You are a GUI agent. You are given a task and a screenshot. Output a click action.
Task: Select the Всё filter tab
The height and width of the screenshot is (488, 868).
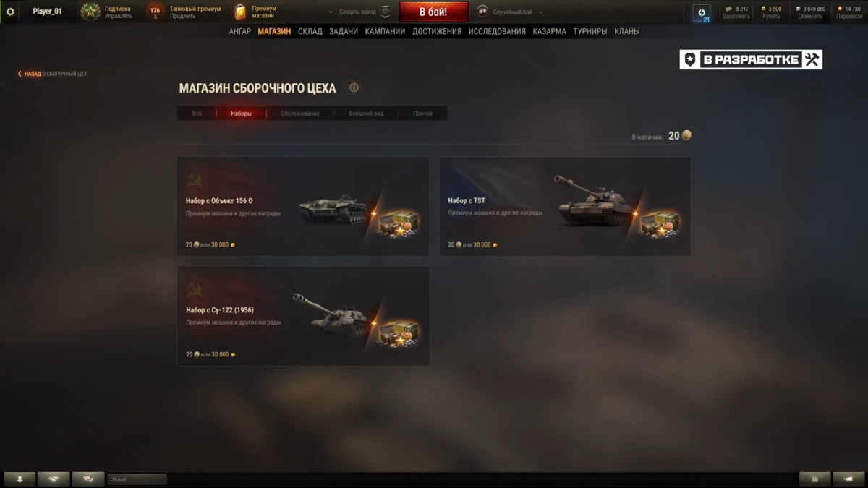click(x=197, y=114)
